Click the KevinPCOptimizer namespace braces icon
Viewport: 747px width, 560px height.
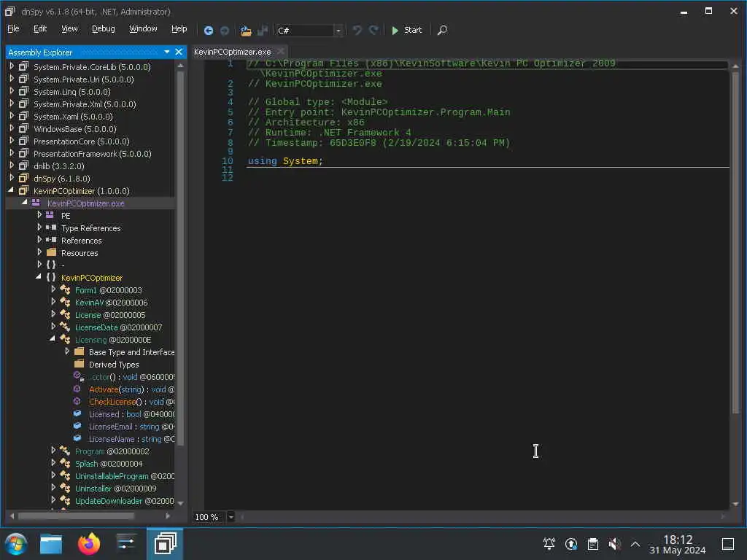[x=51, y=277]
